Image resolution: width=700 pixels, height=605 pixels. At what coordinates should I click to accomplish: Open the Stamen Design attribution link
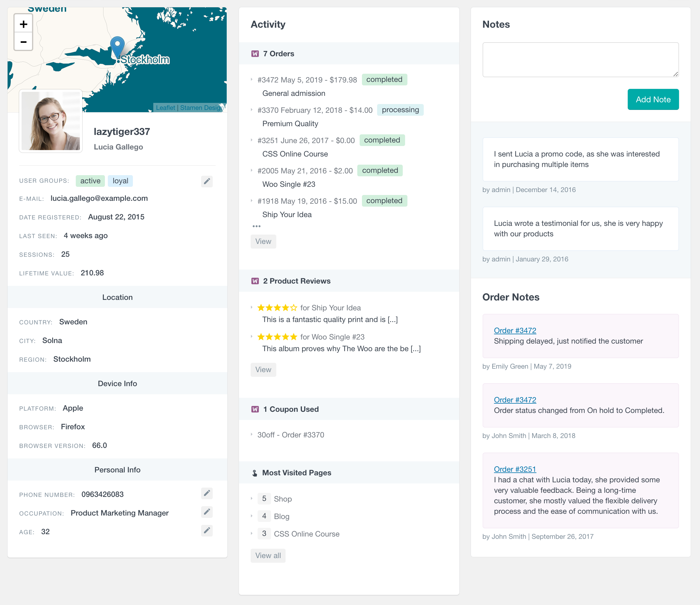coord(202,108)
